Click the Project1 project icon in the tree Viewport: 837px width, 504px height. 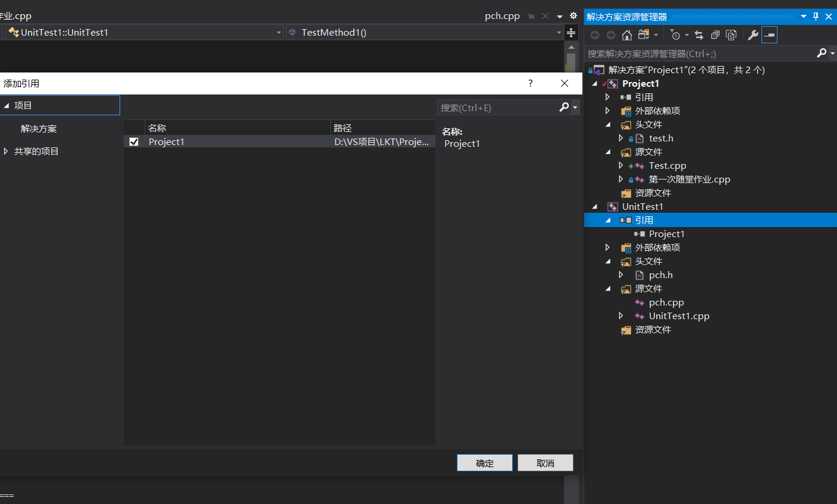pyautogui.click(x=613, y=84)
